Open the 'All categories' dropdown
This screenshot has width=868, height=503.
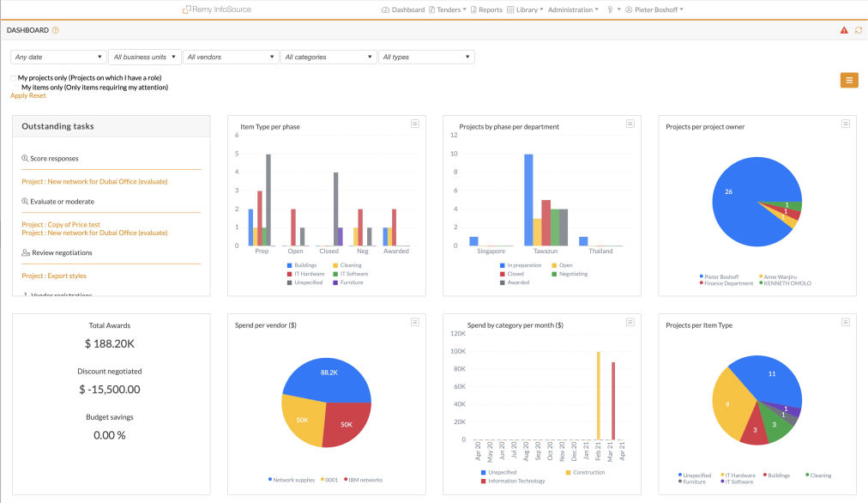pyautogui.click(x=329, y=56)
